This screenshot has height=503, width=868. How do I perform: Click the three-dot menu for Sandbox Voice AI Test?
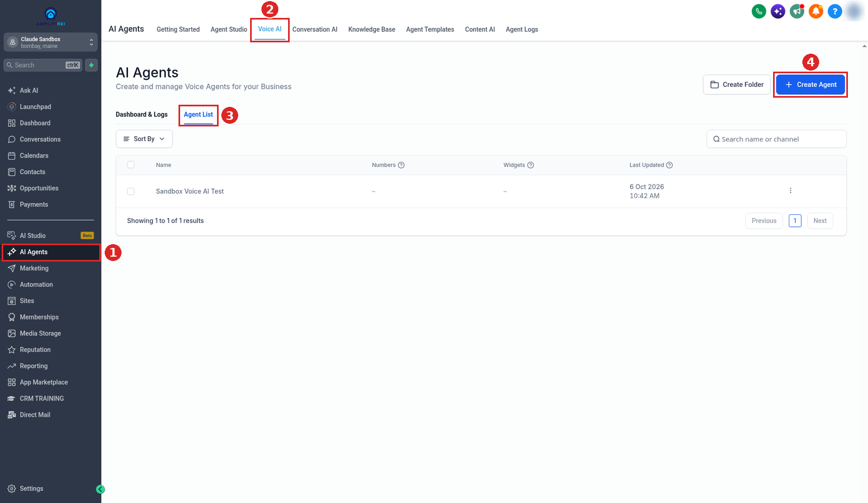[790, 190]
